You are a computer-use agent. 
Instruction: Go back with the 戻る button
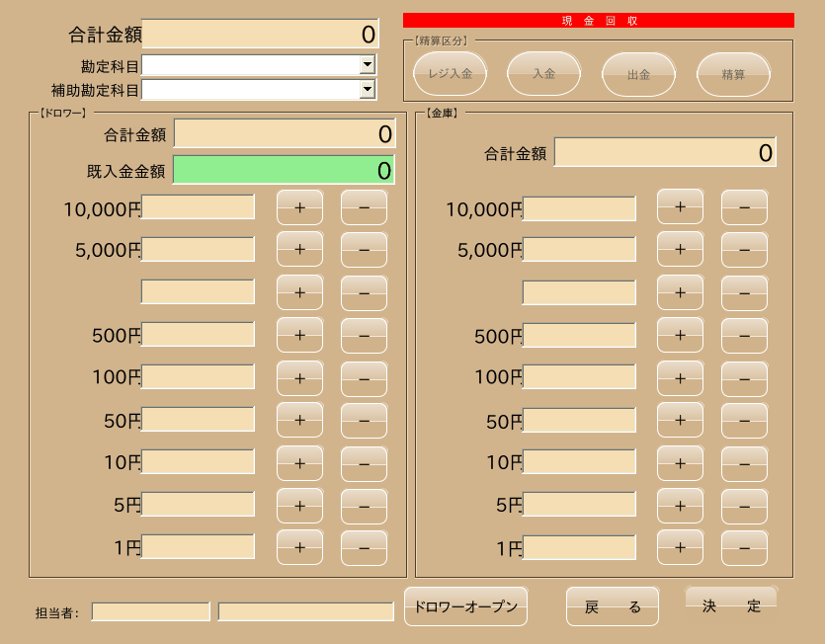pos(613,606)
